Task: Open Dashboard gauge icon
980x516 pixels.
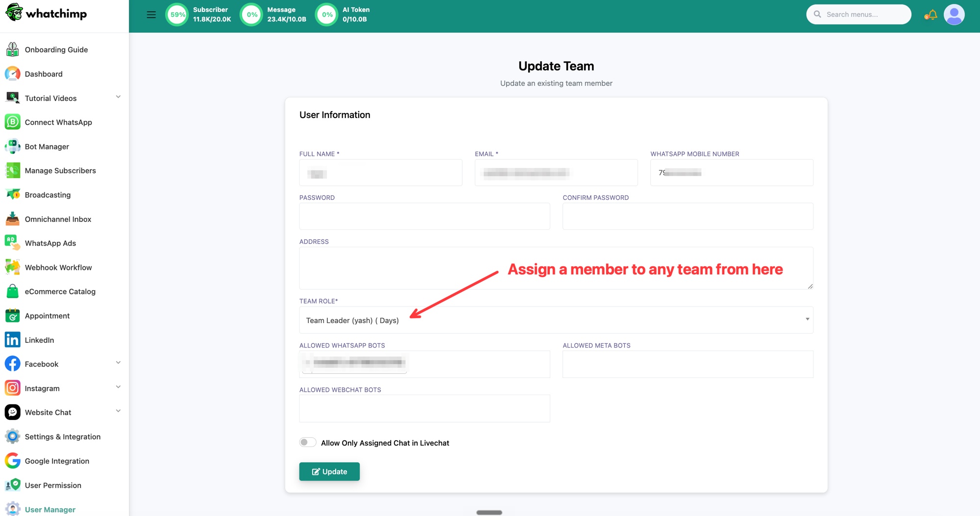Action: 12,74
